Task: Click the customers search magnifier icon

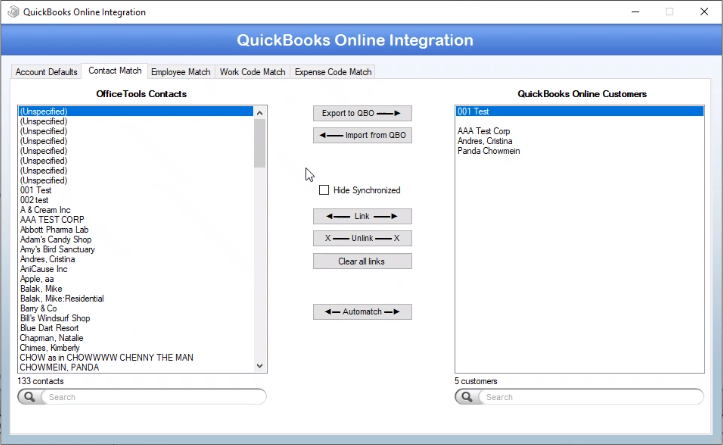Action: pos(467,397)
